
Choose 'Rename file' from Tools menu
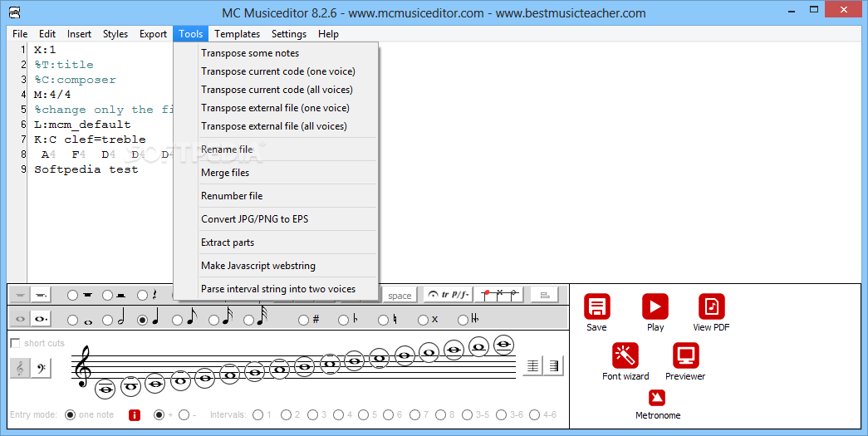tap(276, 149)
